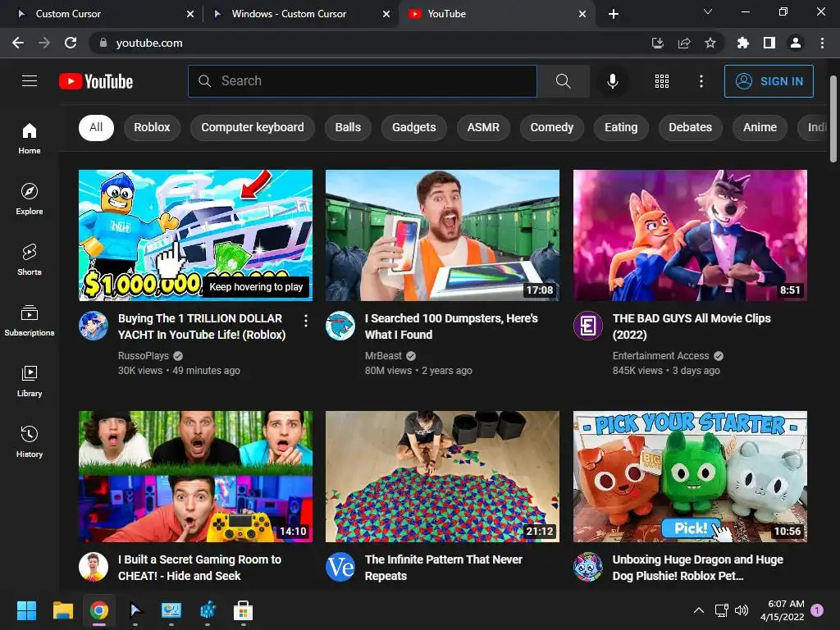This screenshot has height=630, width=840.
Task: Select the Anime filter chip
Action: point(760,127)
